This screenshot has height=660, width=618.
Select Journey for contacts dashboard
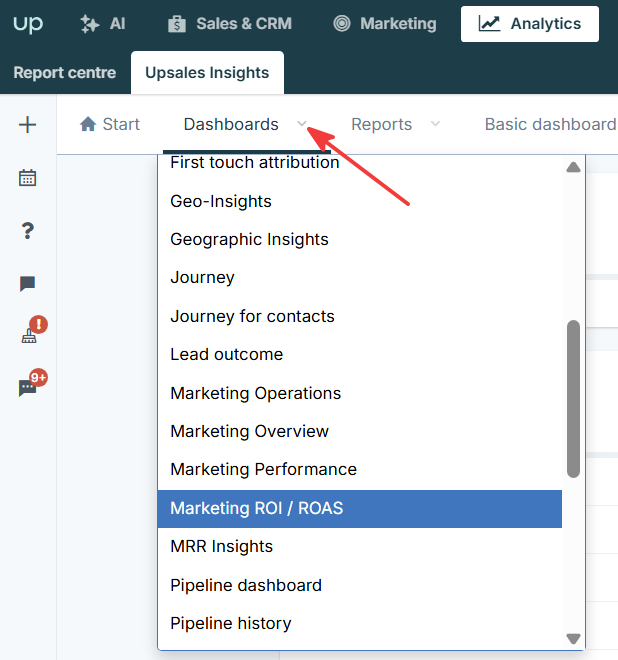coord(360,316)
